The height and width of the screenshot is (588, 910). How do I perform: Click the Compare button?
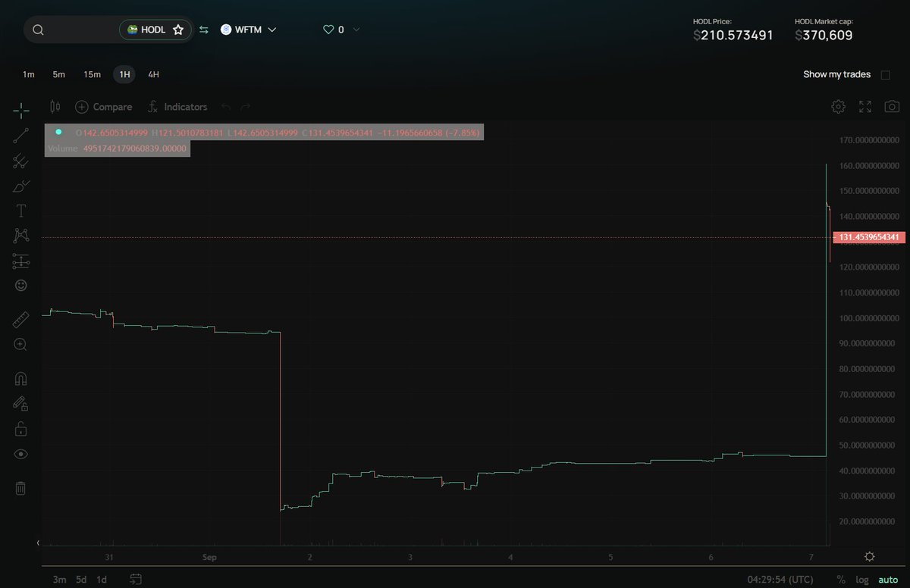pyautogui.click(x=104, y=107)
